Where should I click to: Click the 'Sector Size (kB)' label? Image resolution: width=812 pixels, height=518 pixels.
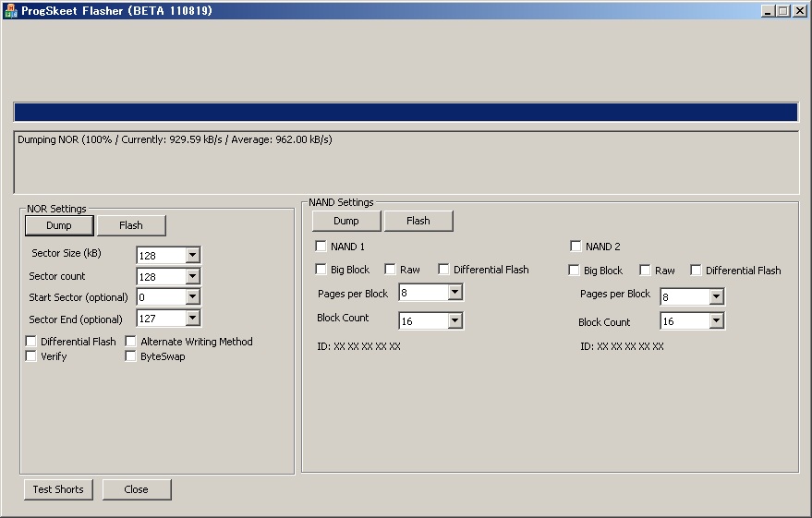pyautogui.click(x=67, y=253)
